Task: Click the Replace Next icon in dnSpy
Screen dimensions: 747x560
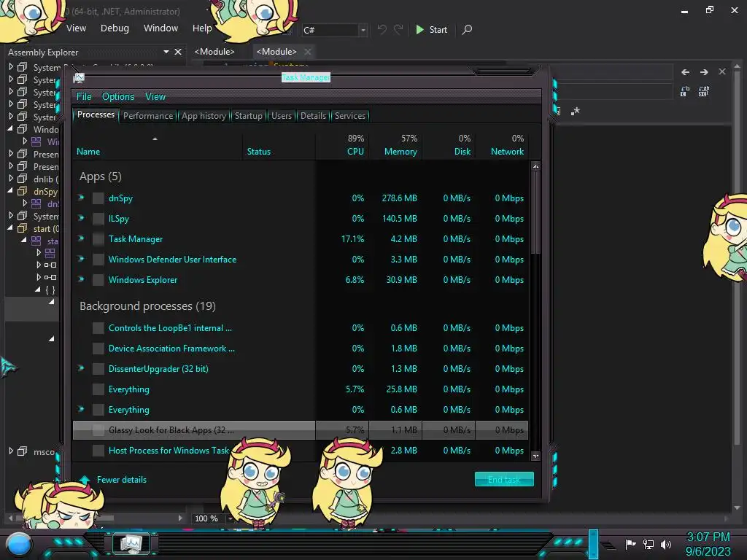Action: point(685,91)
